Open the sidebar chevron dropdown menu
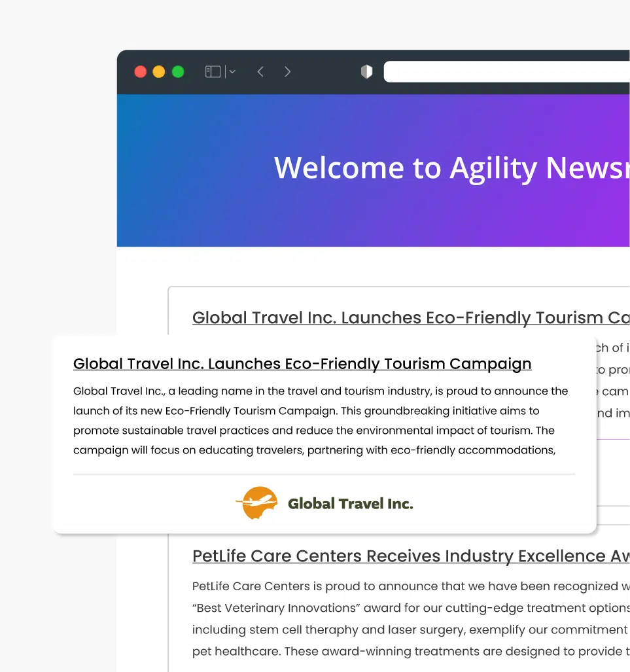Image resolution: width=630 pixels, height=672 pixels. (x=232, y=71)
